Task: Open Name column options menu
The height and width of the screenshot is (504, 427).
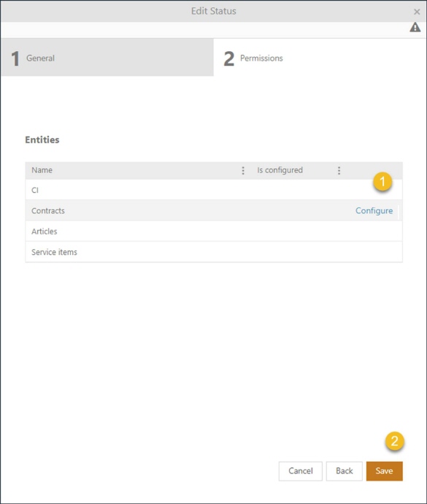Action: 243,170
